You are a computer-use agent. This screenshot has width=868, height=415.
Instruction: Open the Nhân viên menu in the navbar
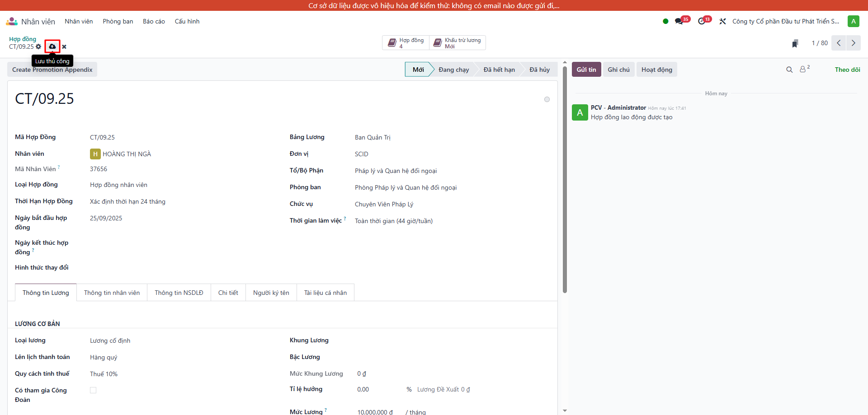tap(79, 21)
